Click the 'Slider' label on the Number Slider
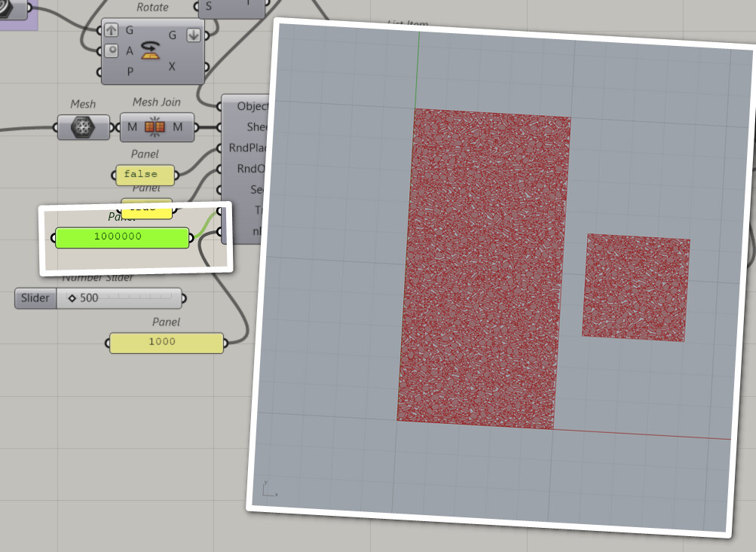Screen dimensions: 756x552 [x=35, y=298]
